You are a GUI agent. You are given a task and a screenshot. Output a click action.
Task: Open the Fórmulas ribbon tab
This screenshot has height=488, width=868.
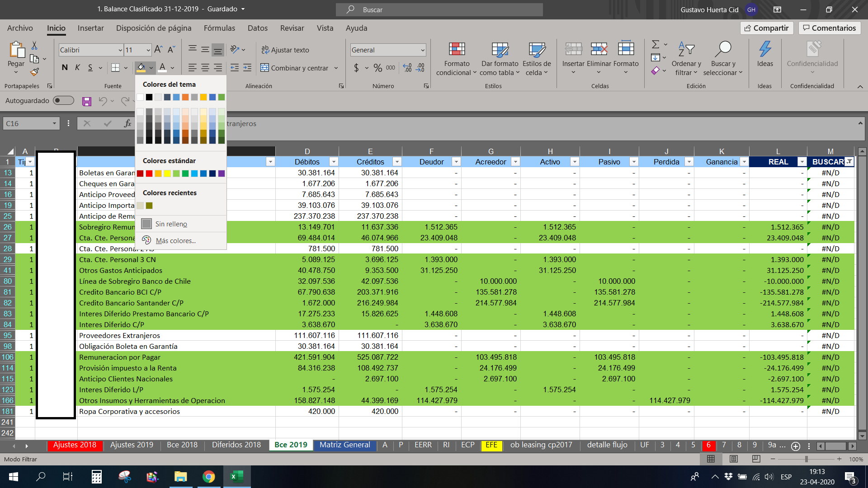pos(219,28)
